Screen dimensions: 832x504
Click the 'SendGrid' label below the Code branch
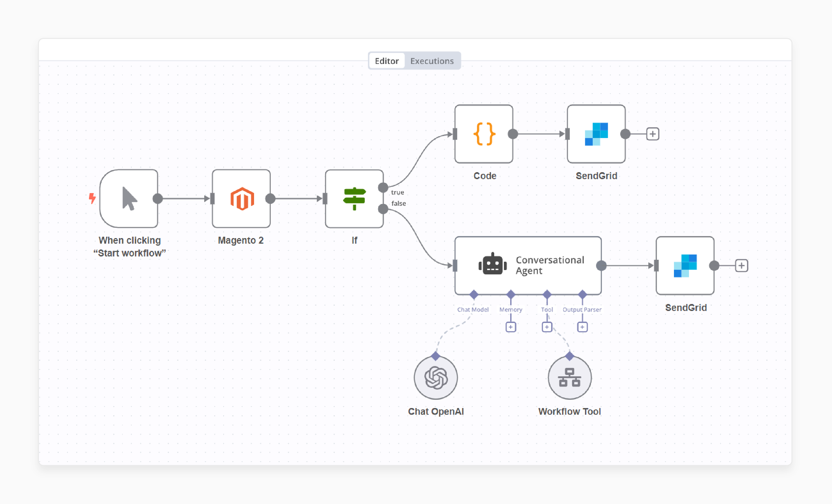[x=596, y=176]
